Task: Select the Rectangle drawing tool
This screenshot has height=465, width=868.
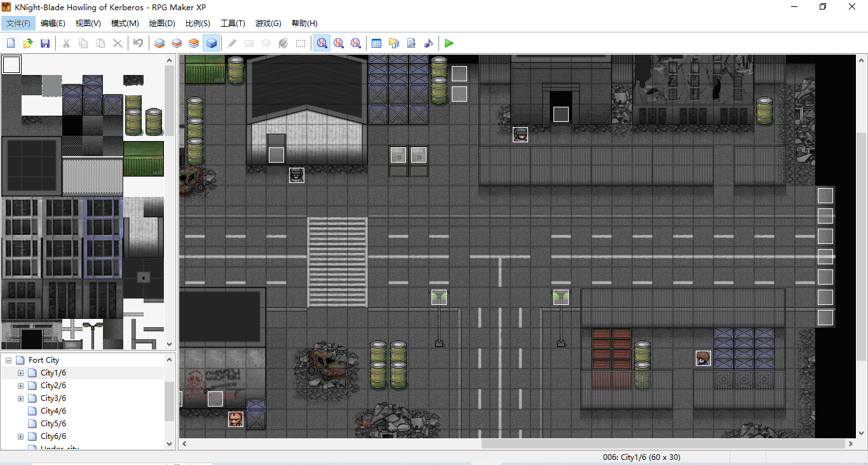Action: coord(249,43)
